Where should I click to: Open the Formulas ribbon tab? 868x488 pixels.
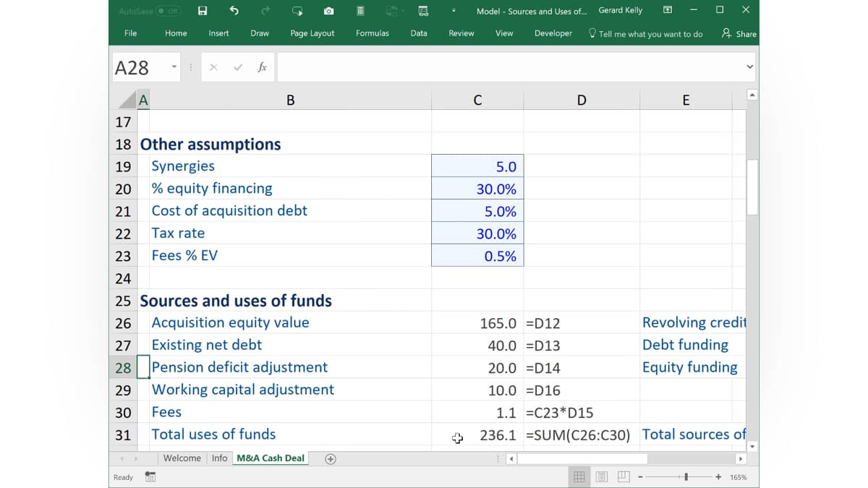(373, 33)
